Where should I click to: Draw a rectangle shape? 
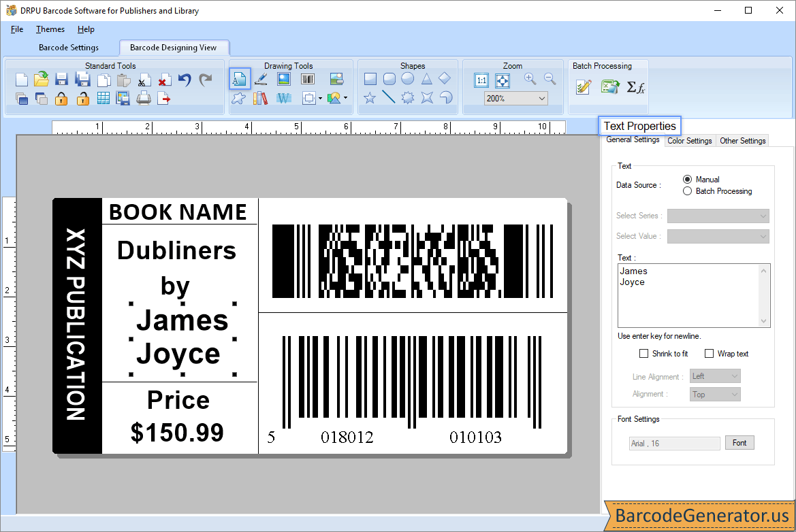[370, 79]
